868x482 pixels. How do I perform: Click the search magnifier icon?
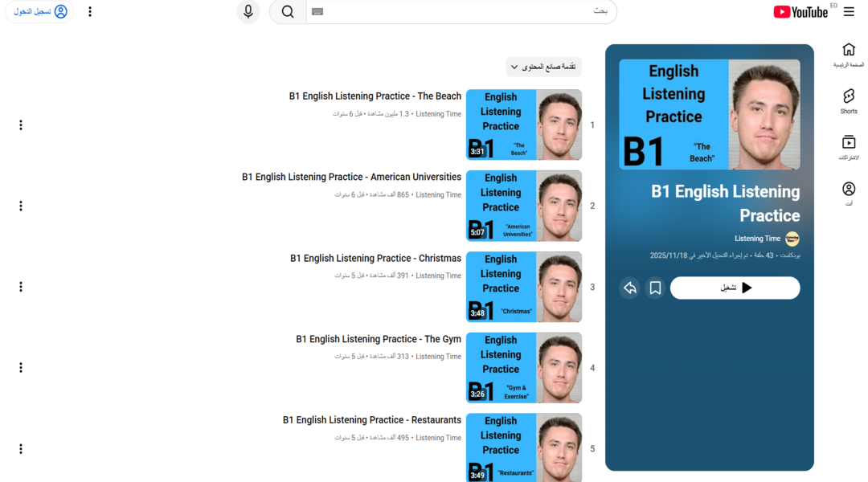click(287, 12)
